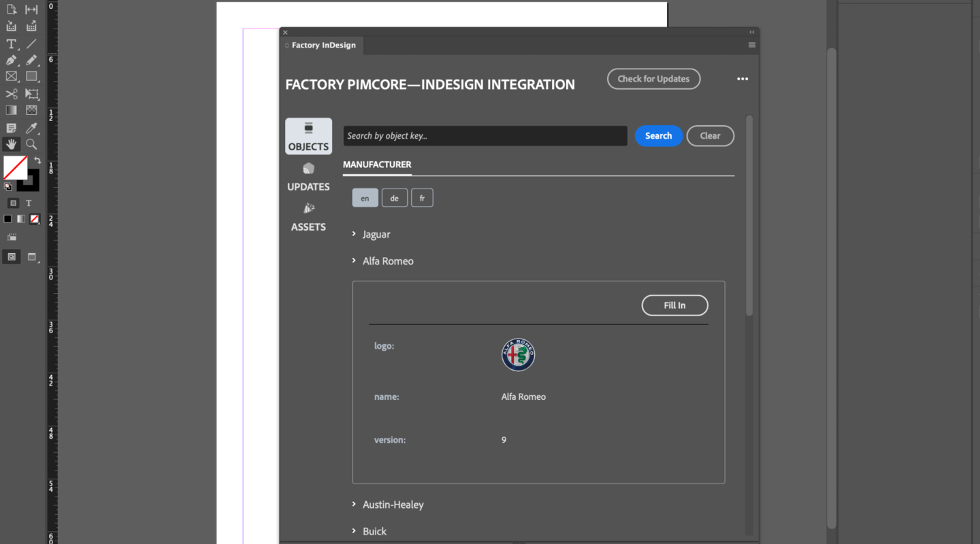
Task: Switch language to de
Action: tap(395, 198)
